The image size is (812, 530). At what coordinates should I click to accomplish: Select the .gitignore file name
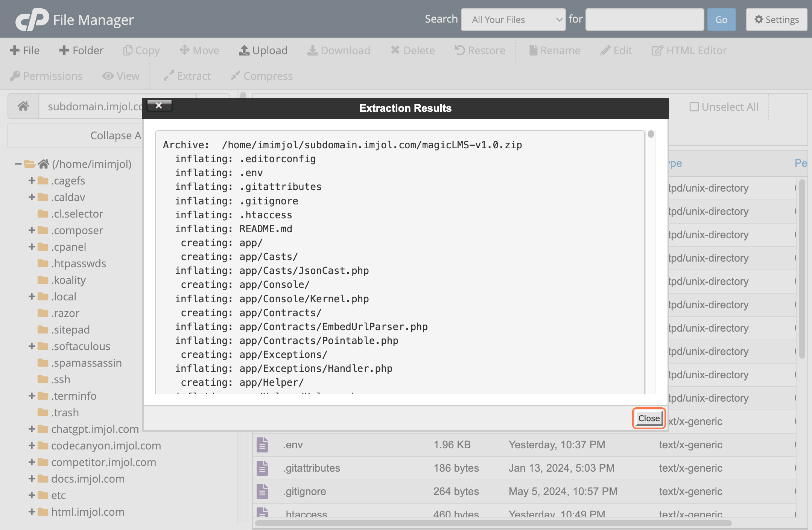pyautogui.click(x=304, y=491)
